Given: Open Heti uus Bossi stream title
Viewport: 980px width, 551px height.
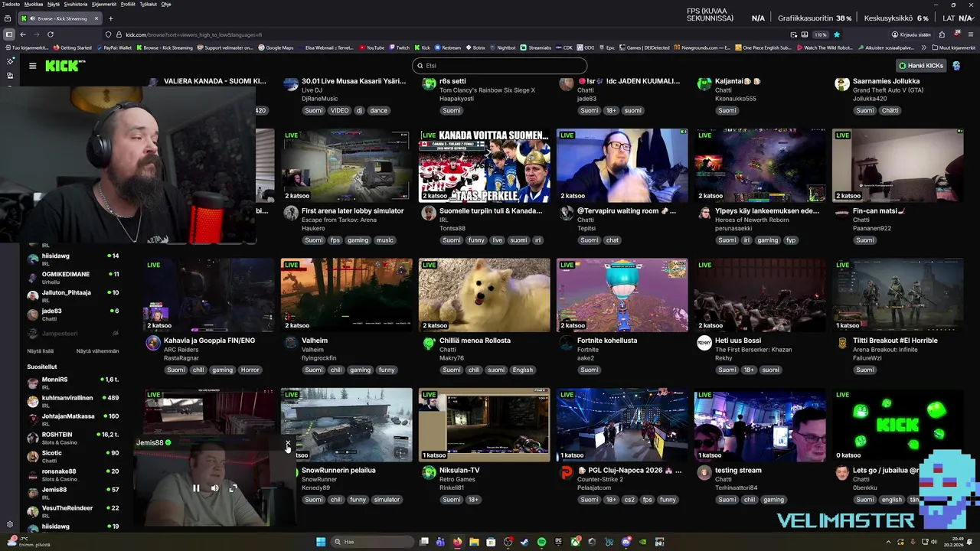Looking at the screenshot, I should (x=738, y=341).
